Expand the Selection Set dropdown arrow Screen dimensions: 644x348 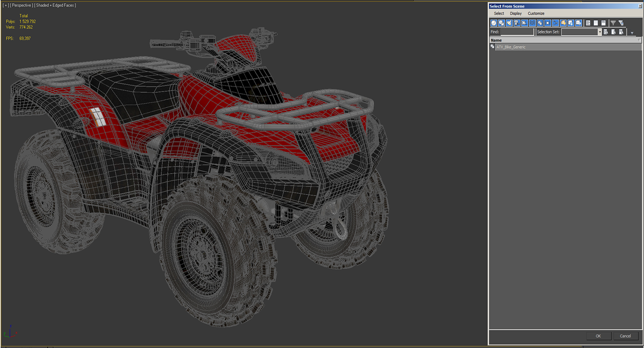point(600,32)
